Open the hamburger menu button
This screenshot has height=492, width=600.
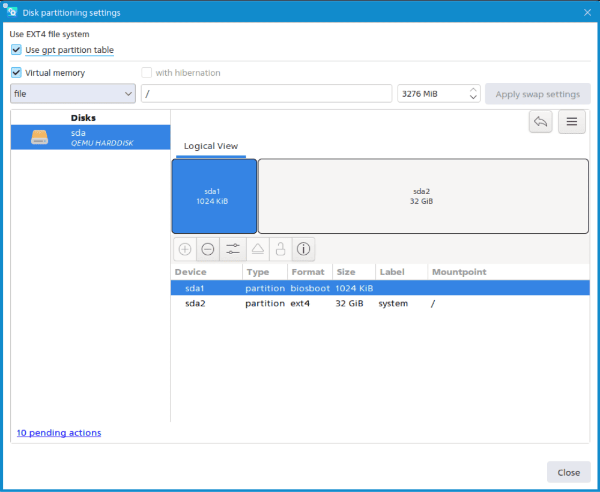(572, 122)
